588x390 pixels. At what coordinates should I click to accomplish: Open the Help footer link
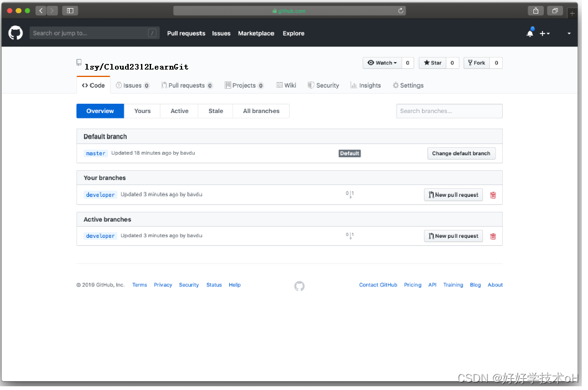click(x=235, y=284)
